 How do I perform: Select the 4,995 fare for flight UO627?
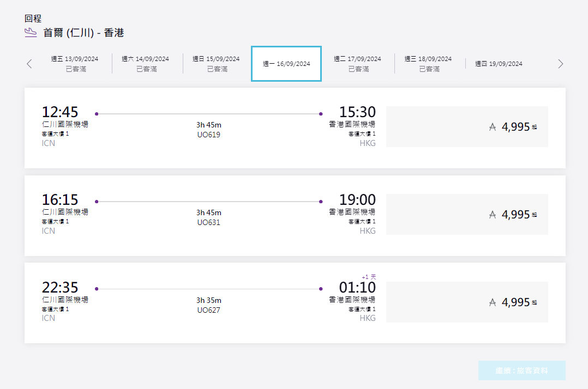pos(467,302)
